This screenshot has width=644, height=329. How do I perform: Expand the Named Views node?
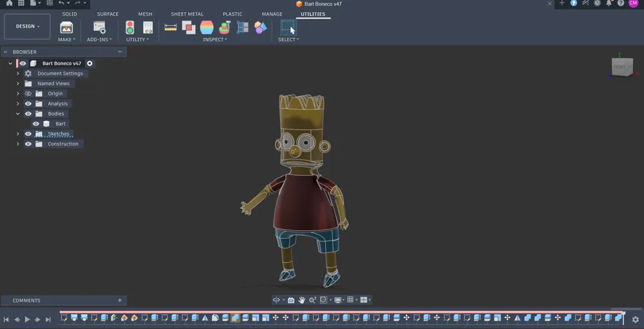click(x=17, y=84)
